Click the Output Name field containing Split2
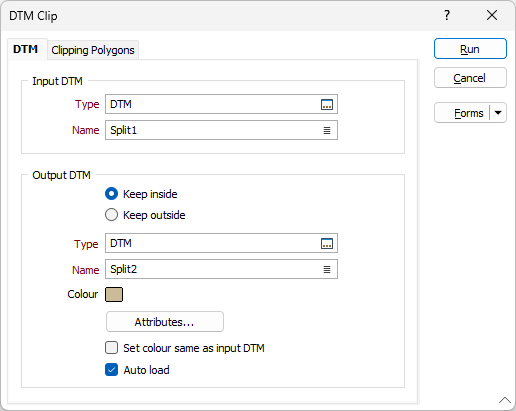Image resolution: width=516 pixels, height=411 pixels. tap(221, 269)
